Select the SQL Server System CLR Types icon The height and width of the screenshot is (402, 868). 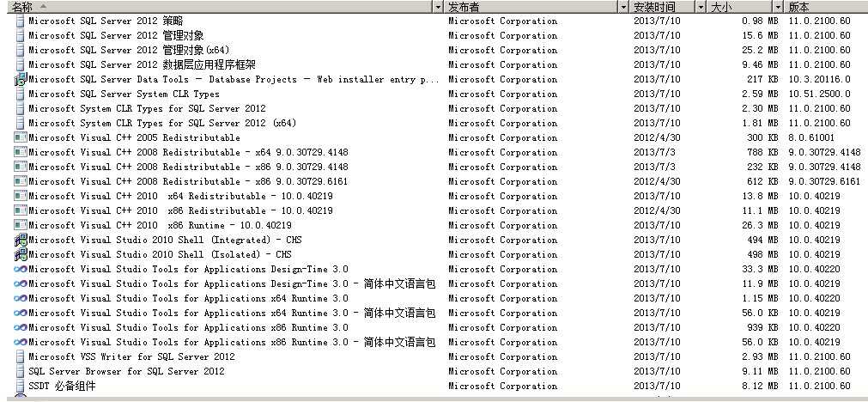[x=21, y=94]
